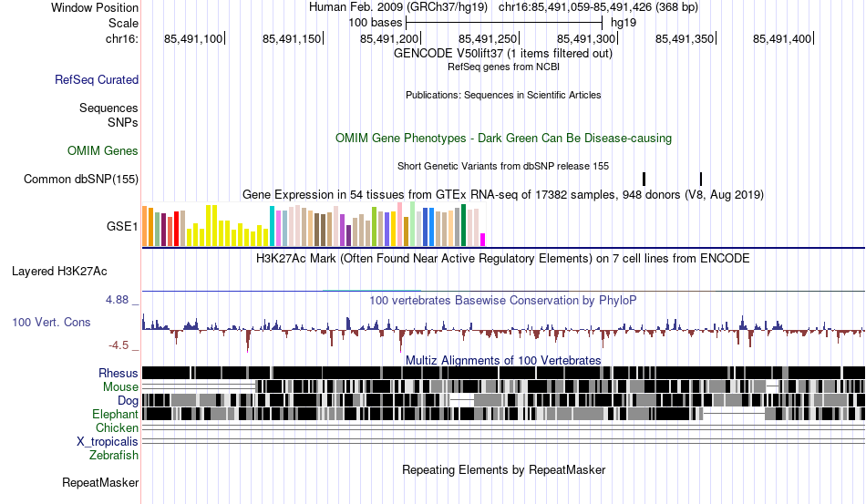Open the Layered H3K27Ac track label
Screen dimensions: 866x504
click(59, 271)
